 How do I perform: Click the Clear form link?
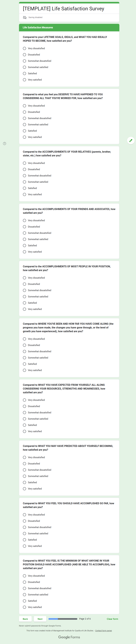(x=112, y=619)
